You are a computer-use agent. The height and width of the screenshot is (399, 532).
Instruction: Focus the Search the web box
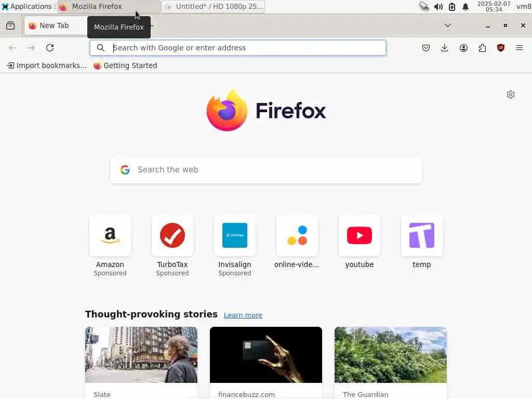tap(266, 170)
